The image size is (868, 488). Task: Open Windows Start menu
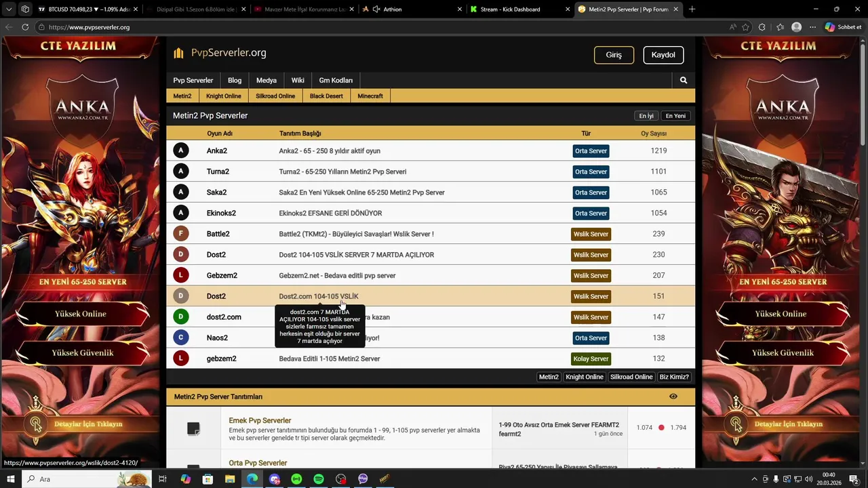10,479
